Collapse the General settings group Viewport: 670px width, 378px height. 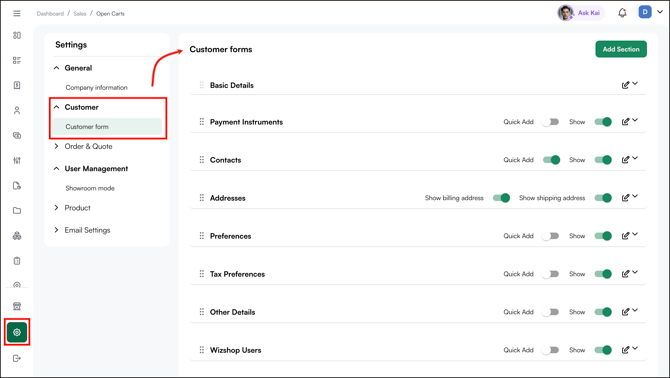(x=56, y=68)
